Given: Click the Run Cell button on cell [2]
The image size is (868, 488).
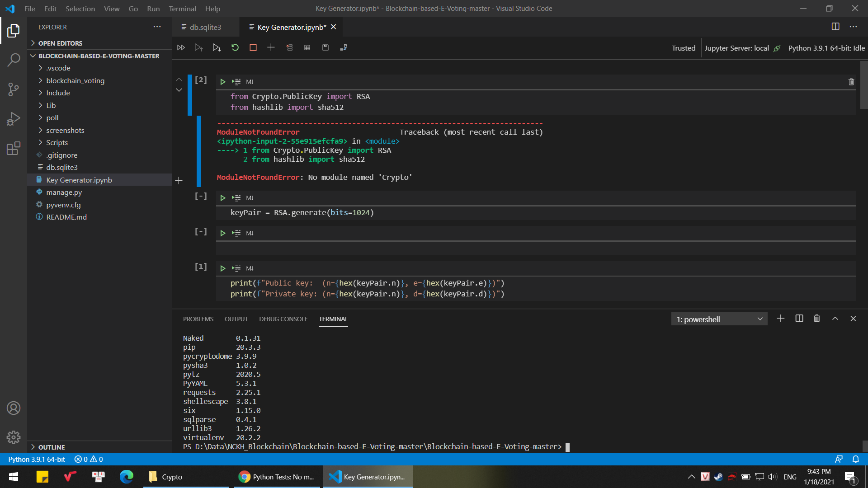Looking at the screenshot, I should point(222,81).
